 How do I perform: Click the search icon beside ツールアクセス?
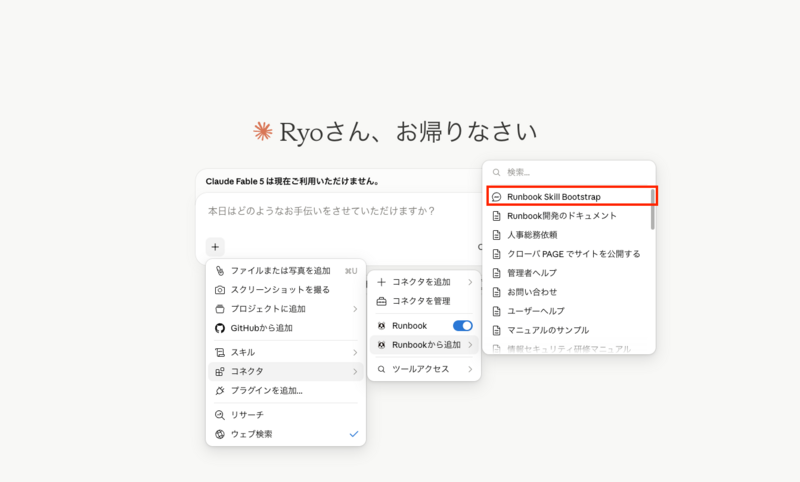point(381,369)
